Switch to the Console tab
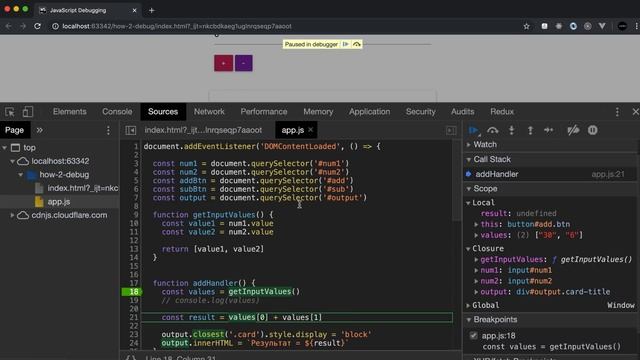This screenshot has width=640, height=360. [x=117, y=112]
